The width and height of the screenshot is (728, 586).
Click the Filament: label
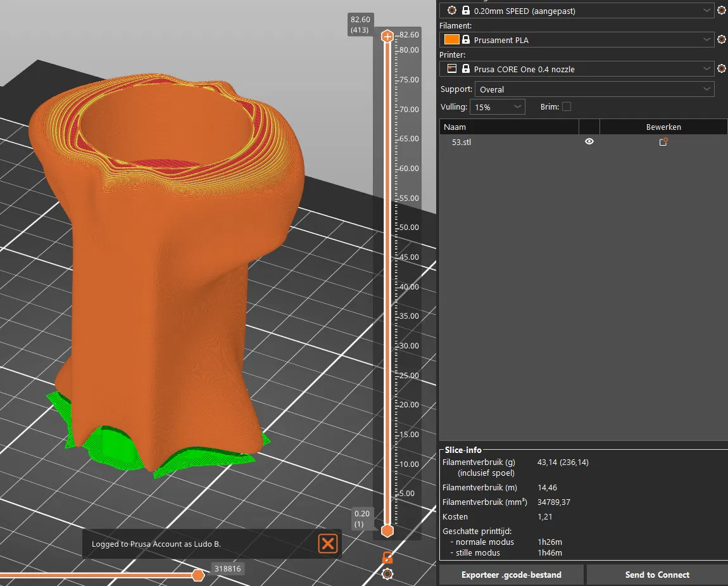[x=455, y=25]
